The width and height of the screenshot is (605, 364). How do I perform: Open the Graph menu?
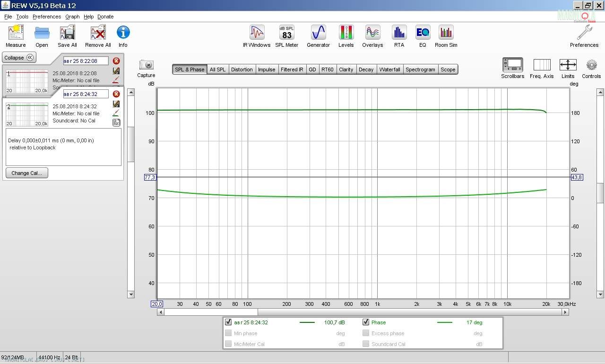(72, 17)
